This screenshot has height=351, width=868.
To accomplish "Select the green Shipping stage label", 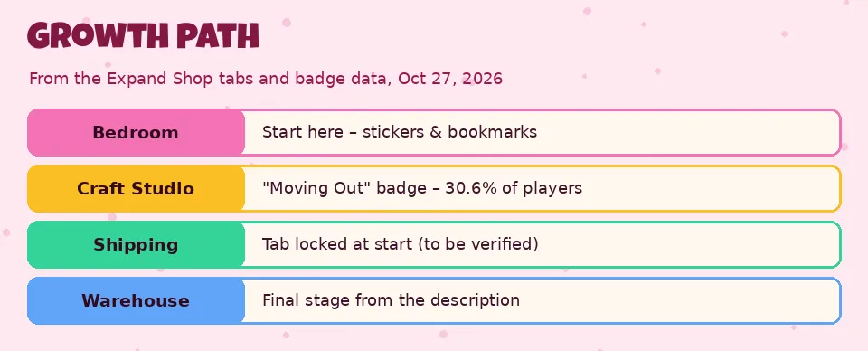I will click(x=136, y=244).
